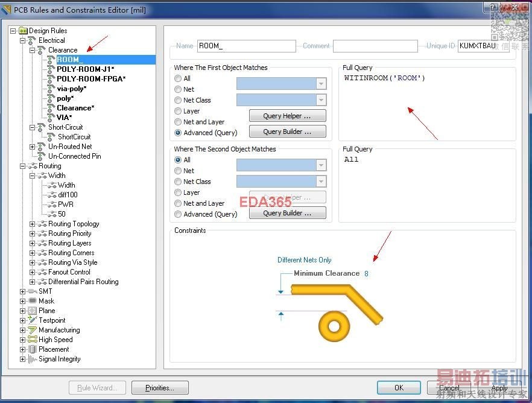Click the PWR width rule icon
This screenshot has width=532, height=403.
point(52,205)
